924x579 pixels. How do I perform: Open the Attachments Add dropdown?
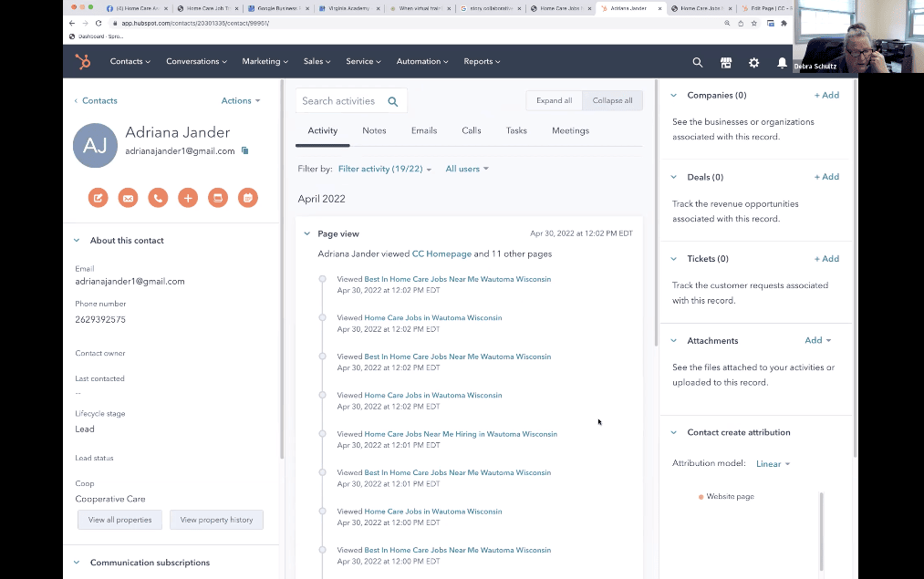(x=818, y=340)
